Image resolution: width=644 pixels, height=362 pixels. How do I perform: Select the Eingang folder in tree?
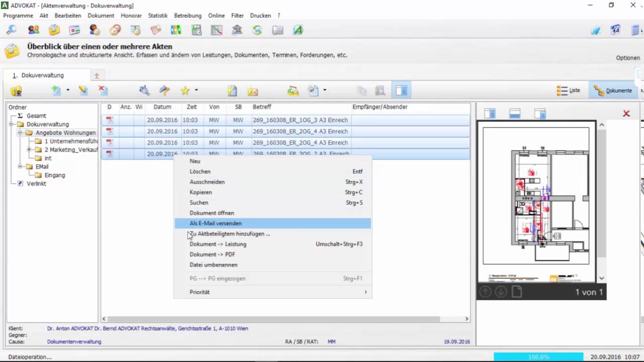tap(55, 175)
